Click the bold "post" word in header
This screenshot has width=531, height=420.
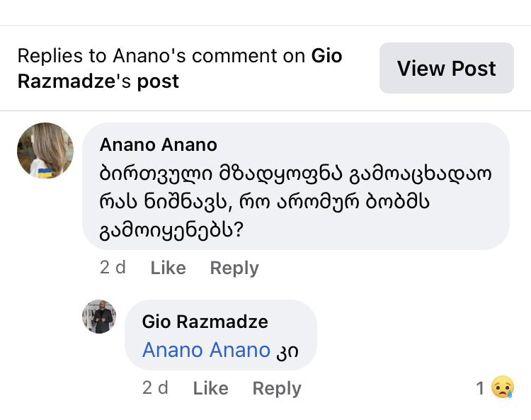[x=158, y=81]
